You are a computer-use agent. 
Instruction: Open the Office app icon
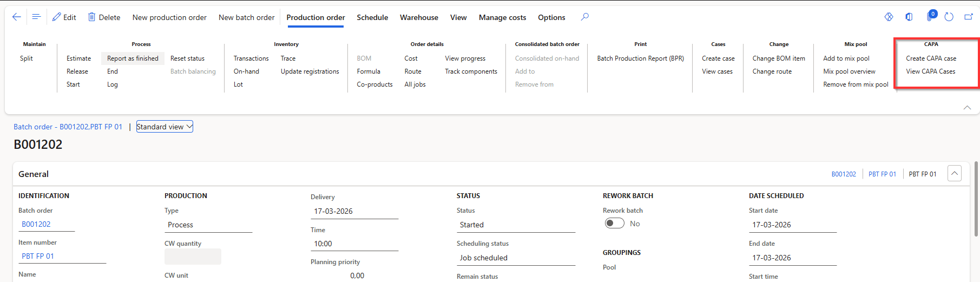909,17
